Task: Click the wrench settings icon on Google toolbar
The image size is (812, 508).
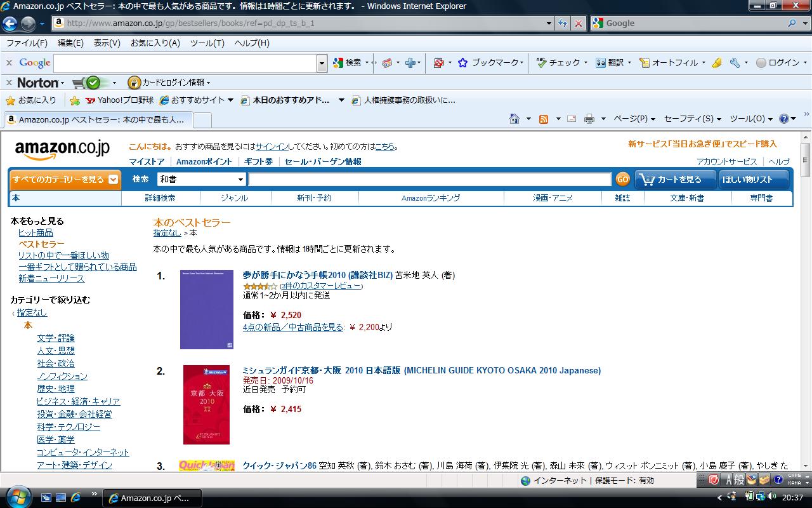Action: [735, 63]
